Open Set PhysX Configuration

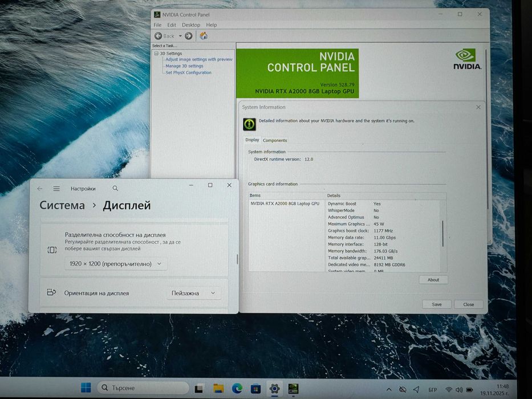188,72
